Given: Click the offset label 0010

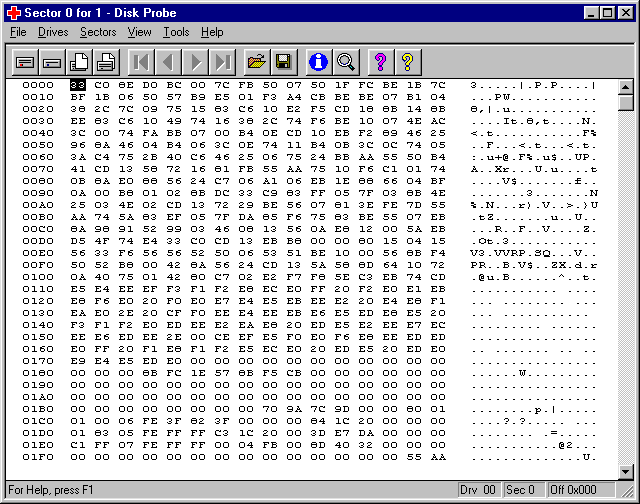Looking at the screenshot, I should click(38, 97).
